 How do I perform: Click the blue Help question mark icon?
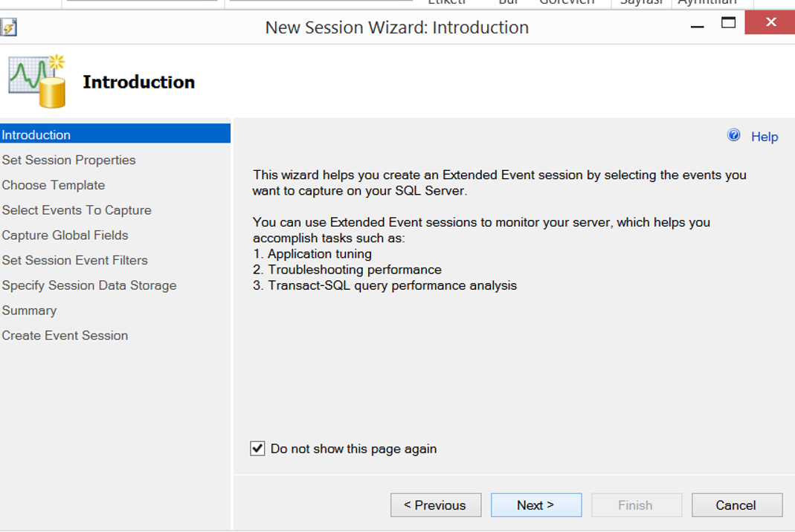pyautogui.click(x=733, y=135)
